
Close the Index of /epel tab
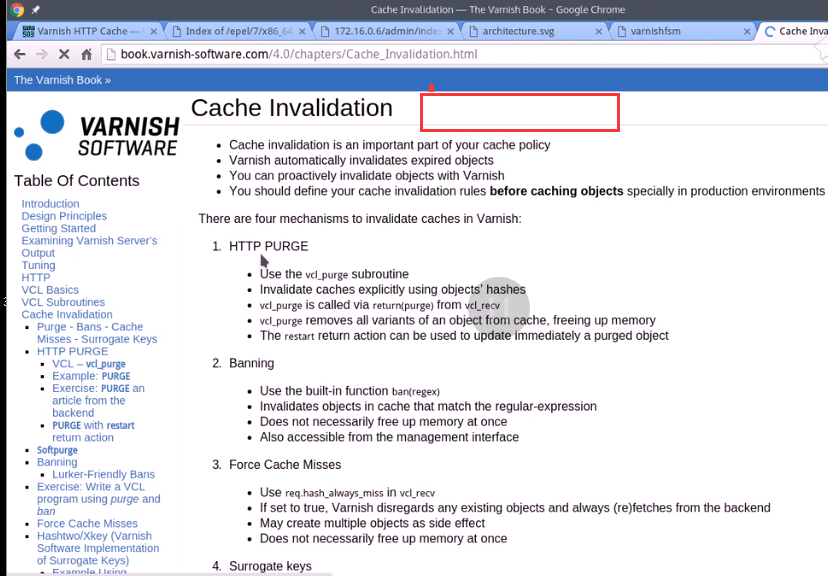pyautogui.click(x=302, y=32)
